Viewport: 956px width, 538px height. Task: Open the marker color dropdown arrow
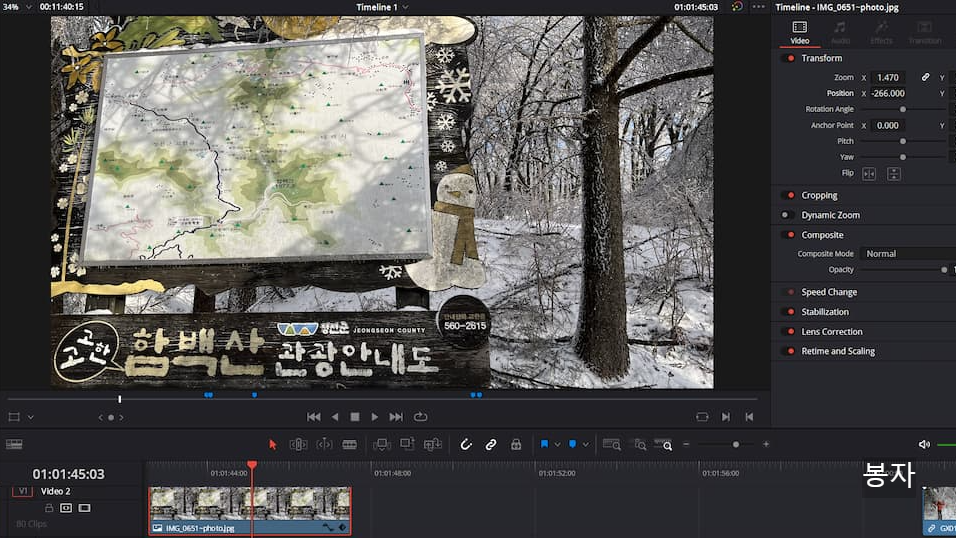pos(585,445)
